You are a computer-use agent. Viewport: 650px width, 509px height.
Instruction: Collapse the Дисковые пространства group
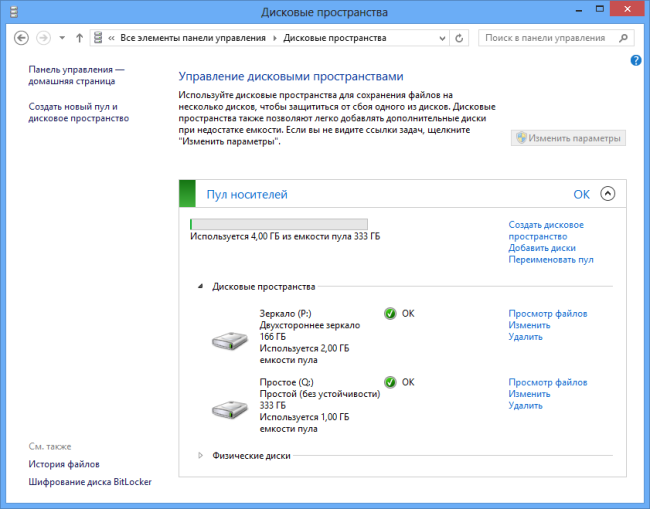click(201, 286)
